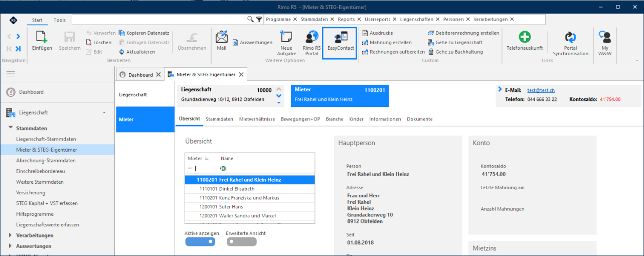Expand the Auswertungen tree node
The image size is (644, 256).
click(11, 246)
